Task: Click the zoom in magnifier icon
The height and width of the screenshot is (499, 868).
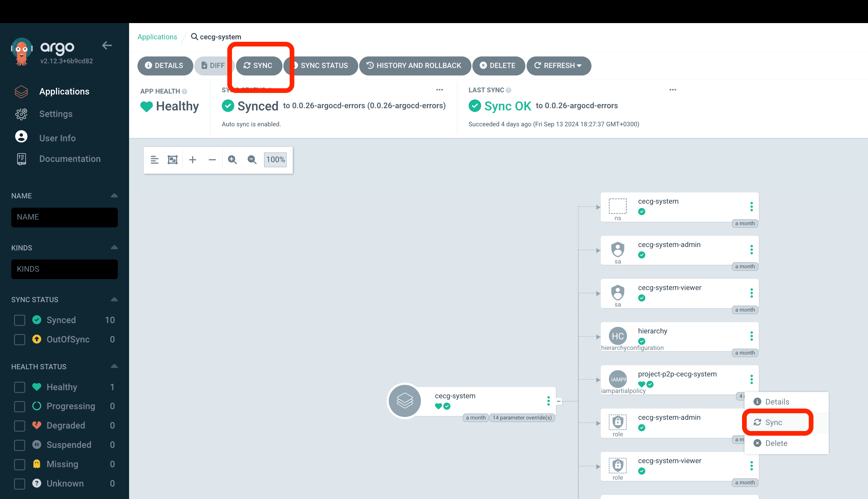Action: pos(232,160)
